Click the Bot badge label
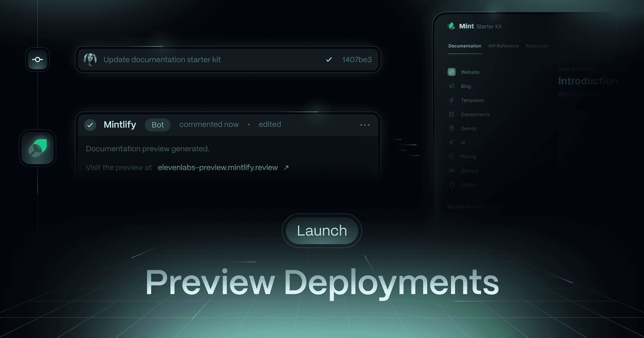Image resolution: width=644 pixels, height=338 pixels. (x=158, y=125)
